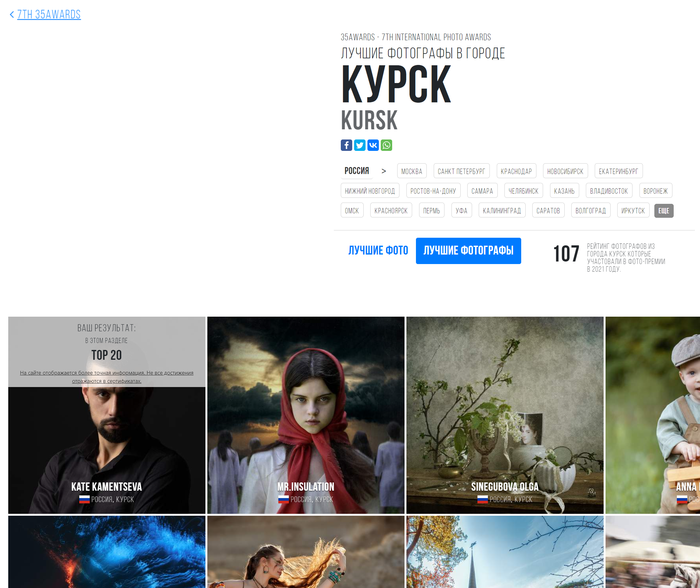Click the Russian flag next to Kate Kamentseva
The height and width of the screenshot is (588, 700).
coord(84,499)
